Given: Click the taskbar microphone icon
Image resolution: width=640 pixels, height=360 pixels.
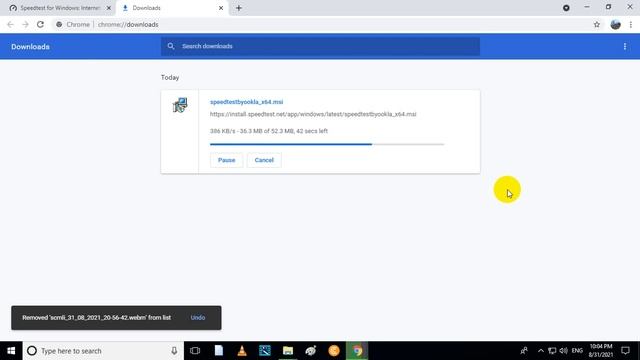Looking at the screenshot, I should (174, 351).
